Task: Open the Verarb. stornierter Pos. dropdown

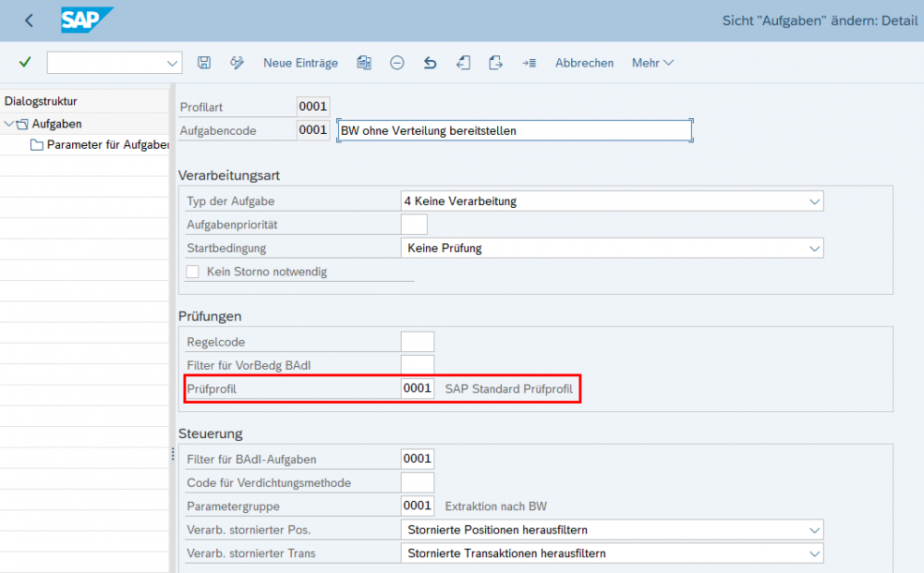Action: tap(814, 530)
